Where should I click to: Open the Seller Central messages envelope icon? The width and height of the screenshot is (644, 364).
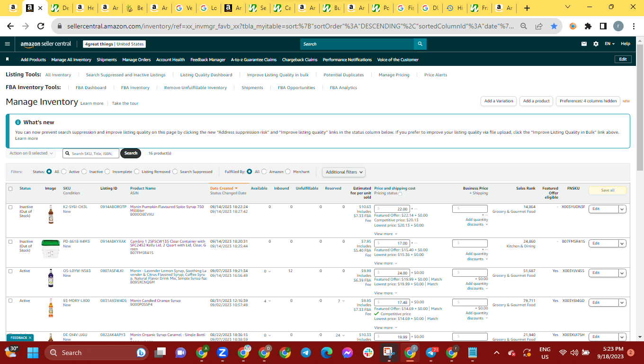pos(584,44)
